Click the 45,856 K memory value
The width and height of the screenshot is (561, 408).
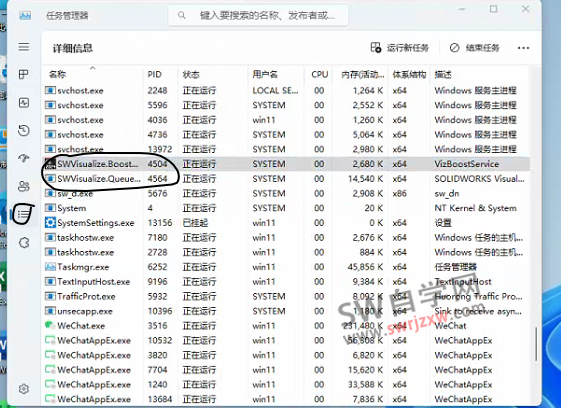(x=365, y=267)
